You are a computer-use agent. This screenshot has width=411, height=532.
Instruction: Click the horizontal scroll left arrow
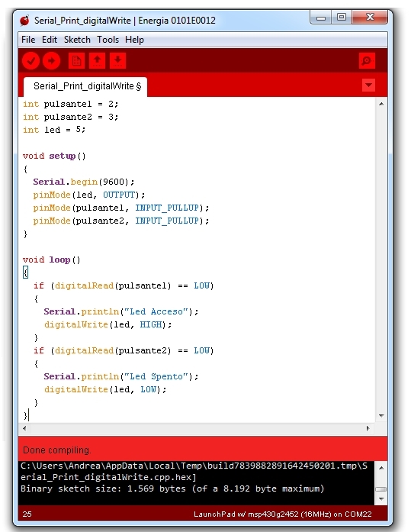(x=24, y=428)
